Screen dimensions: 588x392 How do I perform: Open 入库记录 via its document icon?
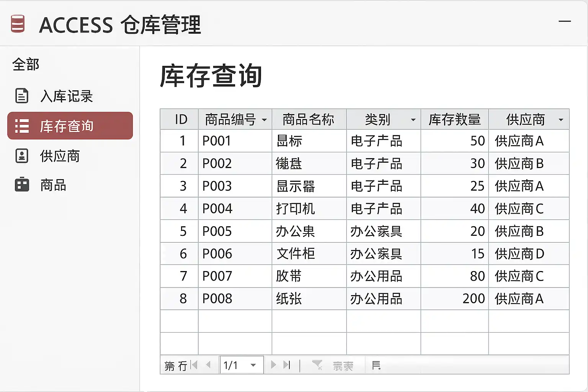tap(21, 96)
